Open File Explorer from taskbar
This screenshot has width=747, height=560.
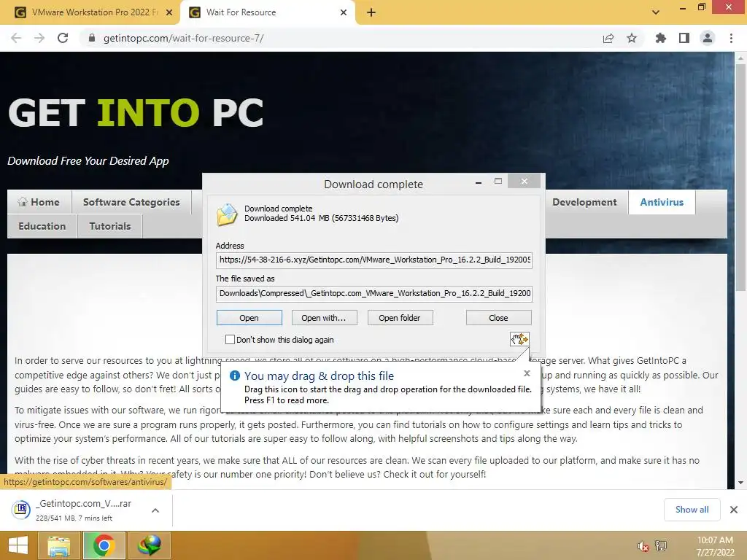coord(58,545)
